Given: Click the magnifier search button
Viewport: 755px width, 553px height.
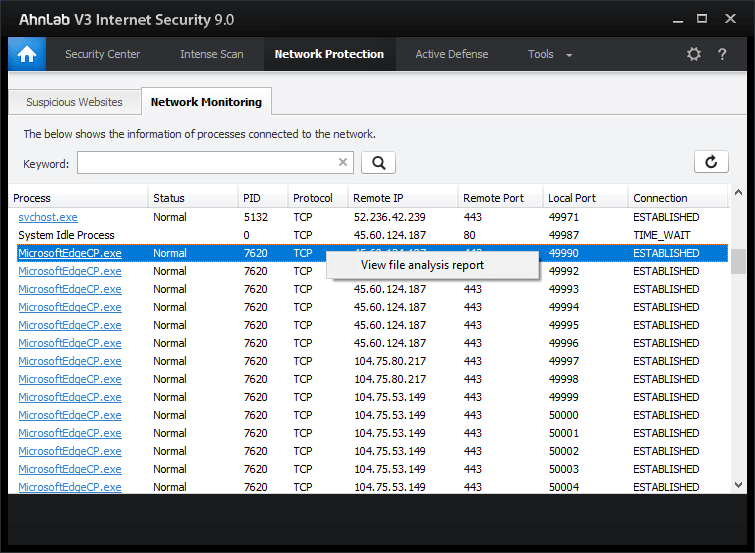Looking at the screenshot, I should 378,163.
